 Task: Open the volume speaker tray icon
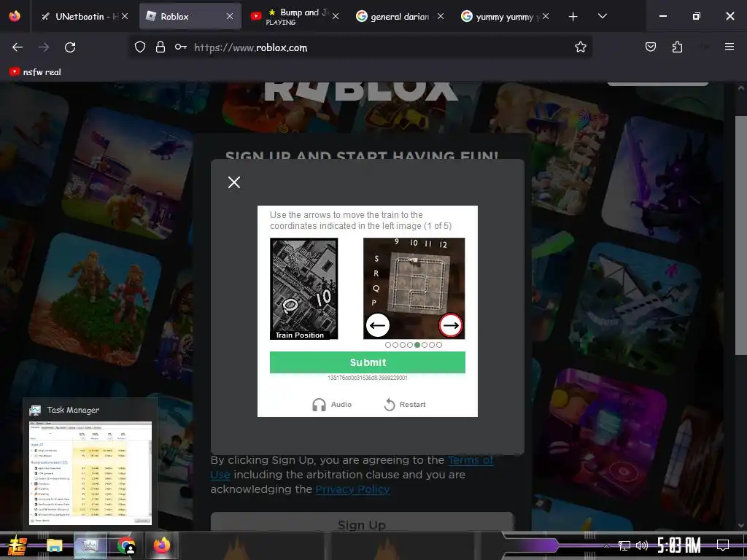tap(642, 545)
